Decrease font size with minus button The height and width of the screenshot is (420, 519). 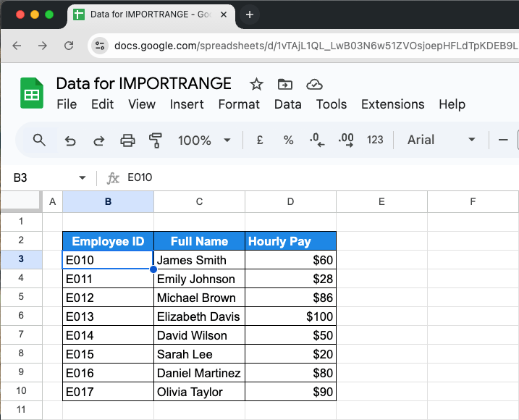click(x=503, y=140)
